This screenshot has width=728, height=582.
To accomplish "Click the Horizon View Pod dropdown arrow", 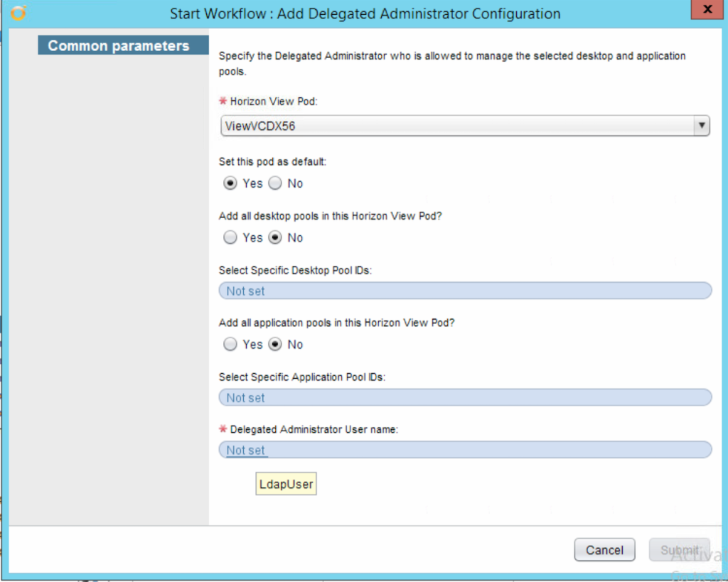I will 702,126.
